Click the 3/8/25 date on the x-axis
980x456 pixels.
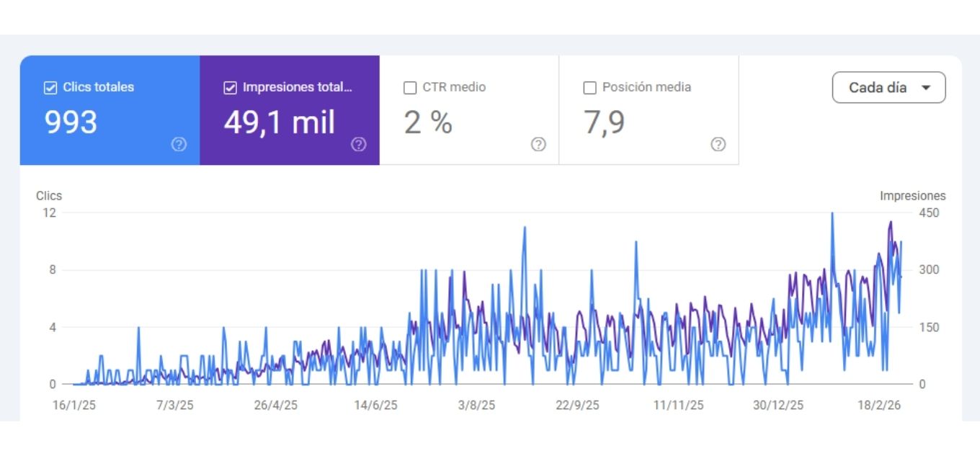pyautogui.click(x=476, y=405)
